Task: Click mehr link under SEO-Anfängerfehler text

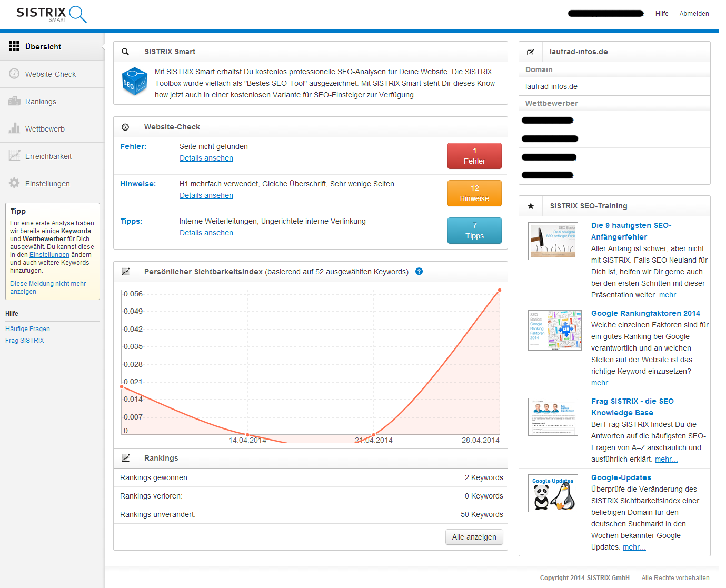Action: coord(670,295)
